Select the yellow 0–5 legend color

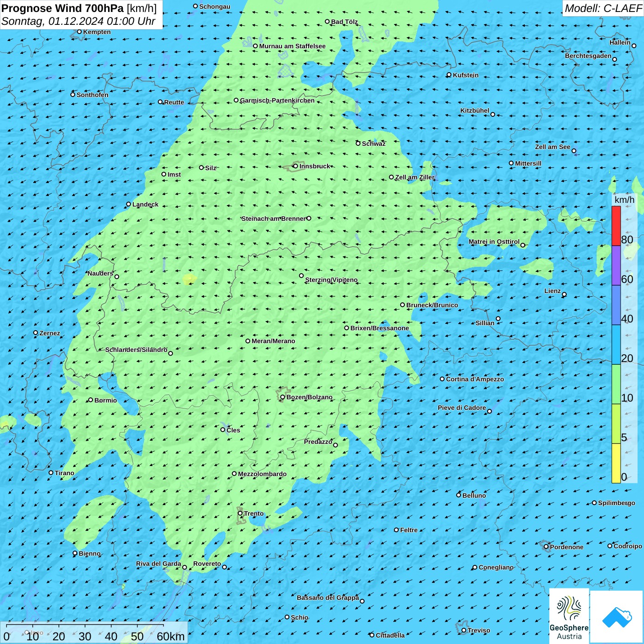pos(616,463)
